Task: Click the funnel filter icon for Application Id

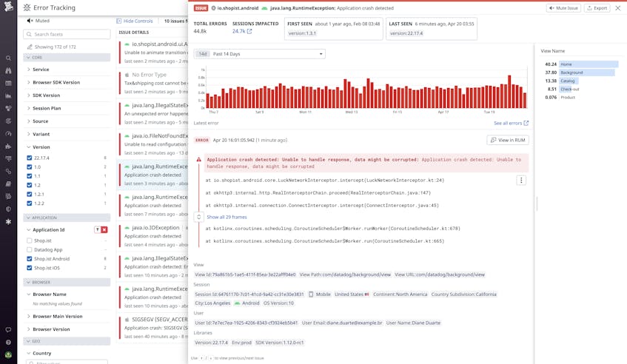Action: click(x=97, y=230)
